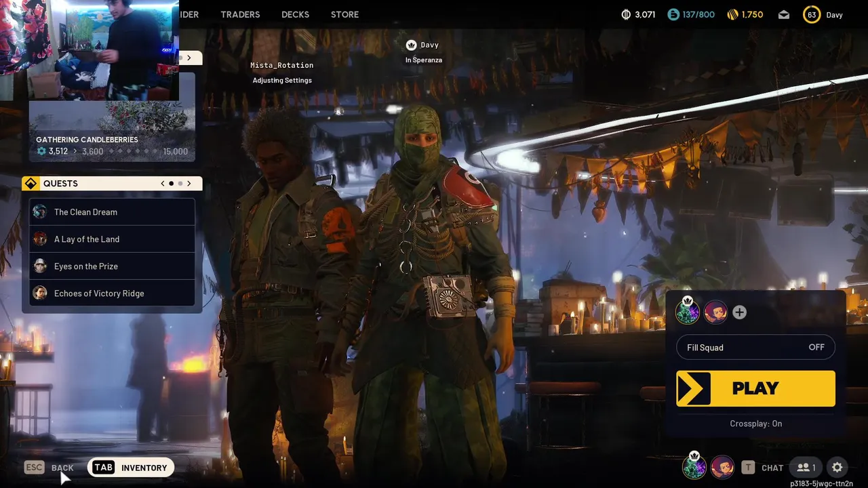Image resolution: width=868 pixels, height=488 pixels.
Task: Click the blue token icon beside 137/800
Action: [673, 14]
